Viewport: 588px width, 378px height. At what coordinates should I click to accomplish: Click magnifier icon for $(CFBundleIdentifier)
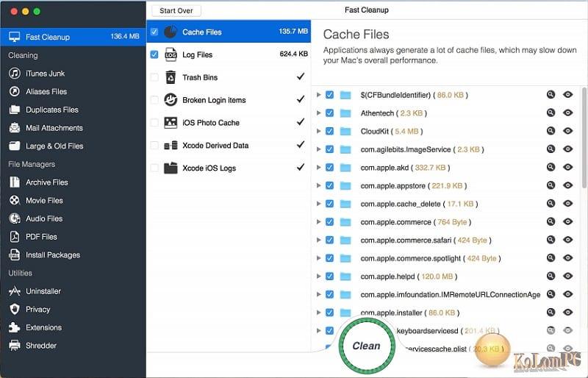551,95
